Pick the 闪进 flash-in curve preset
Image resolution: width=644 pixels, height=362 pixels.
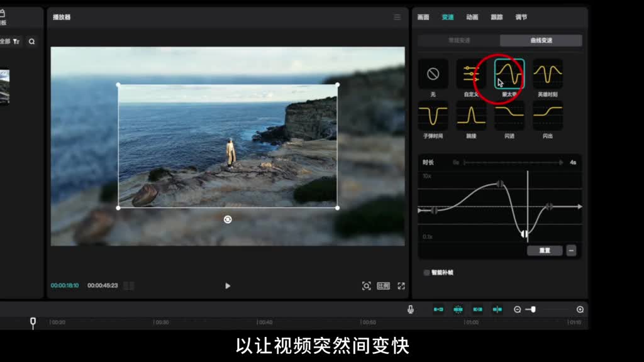(509, 116)
